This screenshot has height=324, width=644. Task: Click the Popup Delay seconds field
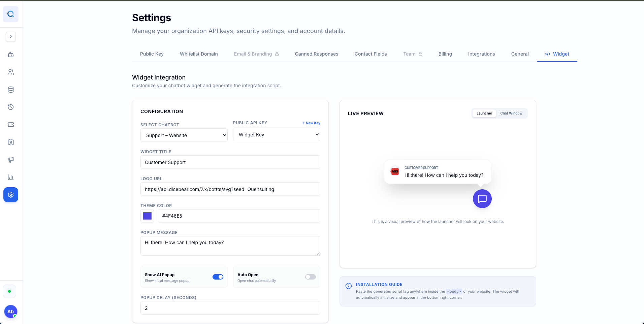coord(230,308)
